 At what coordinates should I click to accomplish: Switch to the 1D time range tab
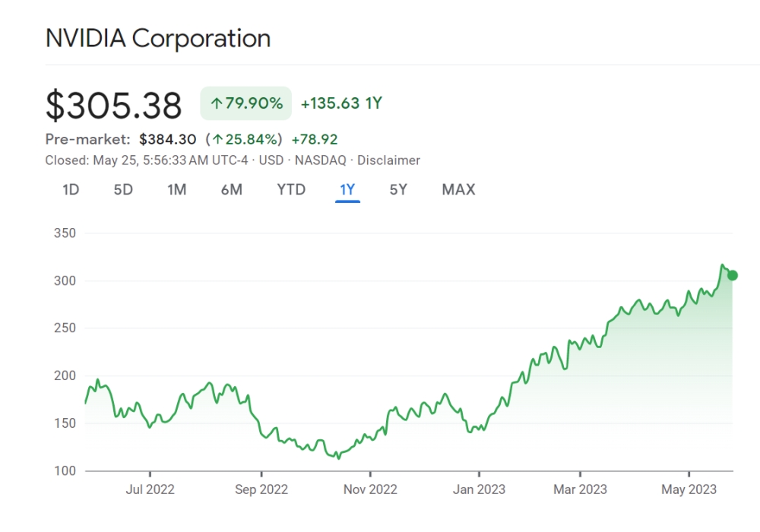[70, 189]
